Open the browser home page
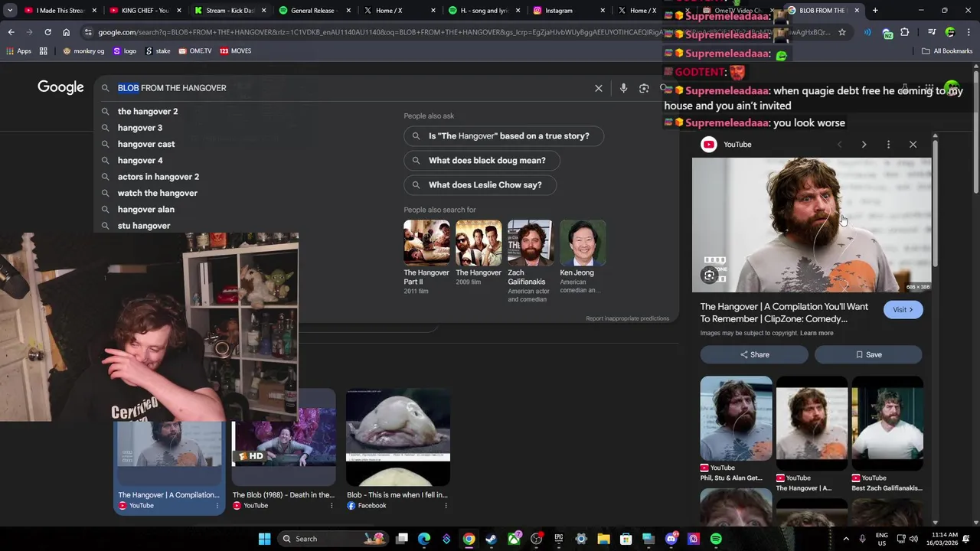This screenshot has height=551, width=980. (x=67, y=32)
